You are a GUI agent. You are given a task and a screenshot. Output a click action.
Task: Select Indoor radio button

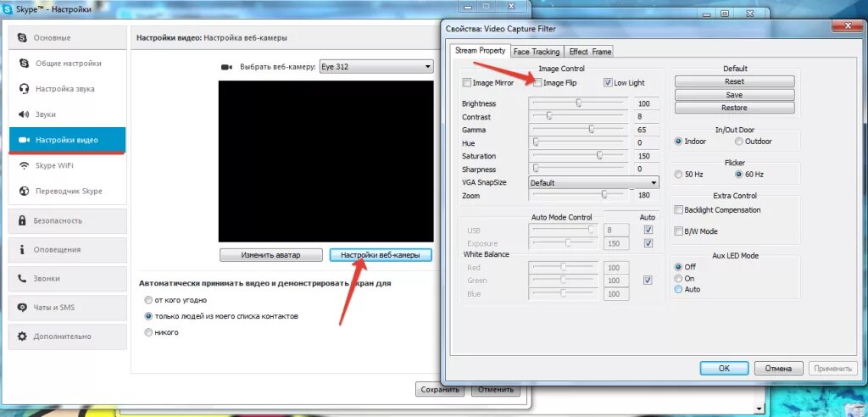[x=678, y=142]
